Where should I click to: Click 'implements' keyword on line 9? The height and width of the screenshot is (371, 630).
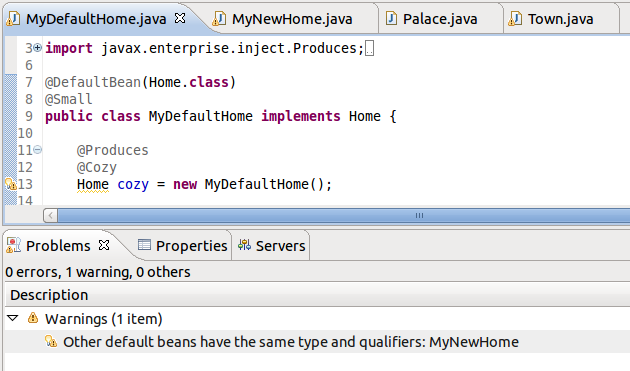click(301, 116)
